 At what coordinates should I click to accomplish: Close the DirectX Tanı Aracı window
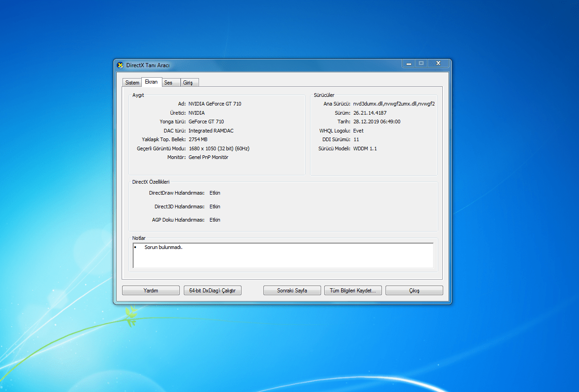[438, 64]
